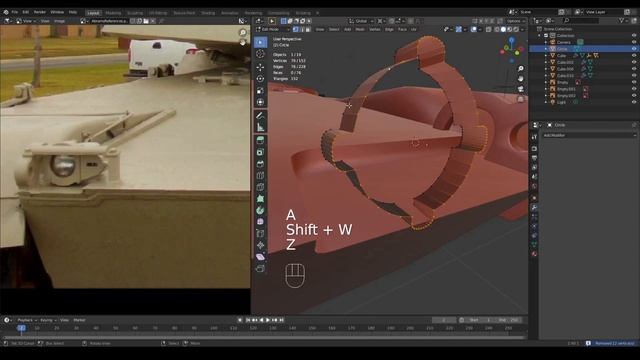This screenshot has height=360, width=640.
Task: Open the File menu
Action: point(15,12)
